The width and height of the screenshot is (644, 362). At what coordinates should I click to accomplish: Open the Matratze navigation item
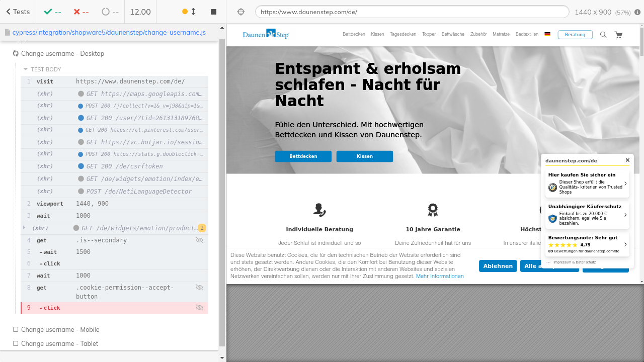pos(501,34)
